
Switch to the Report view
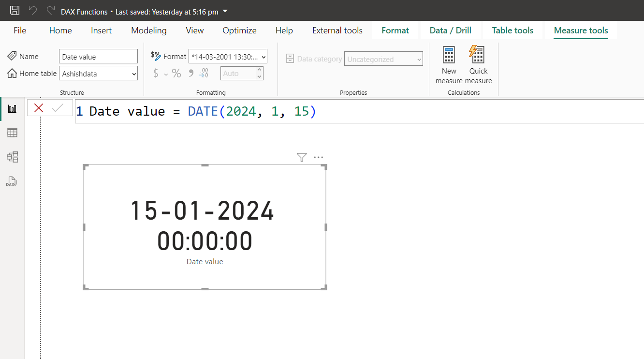[x=12, y=108]
